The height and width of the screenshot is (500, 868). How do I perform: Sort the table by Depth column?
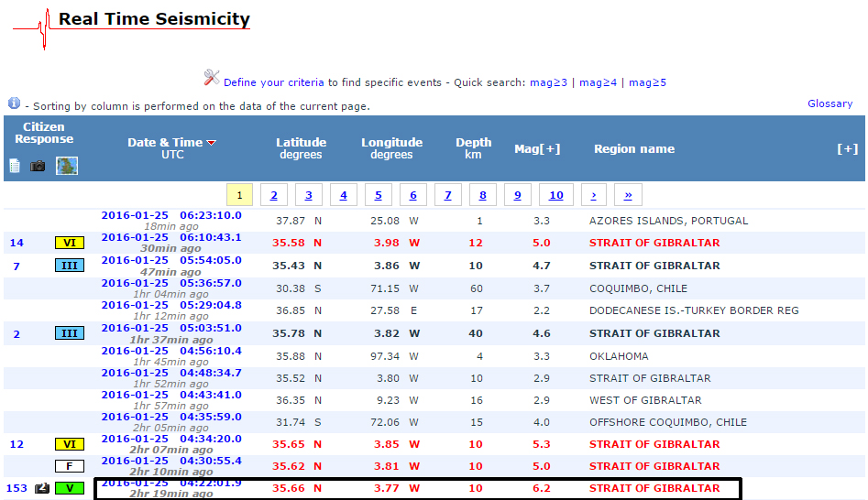pyautogui.click(x=473, y=147)
